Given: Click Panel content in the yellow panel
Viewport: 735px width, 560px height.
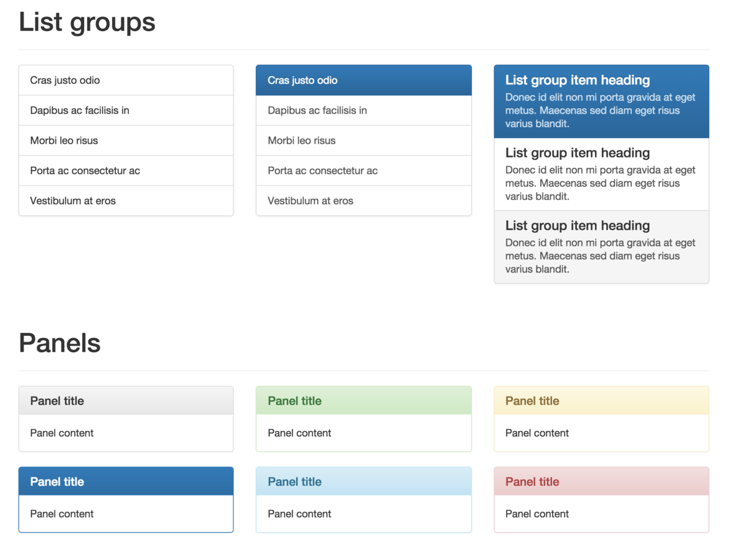Looking at the screenshot, I should [537, 433].
